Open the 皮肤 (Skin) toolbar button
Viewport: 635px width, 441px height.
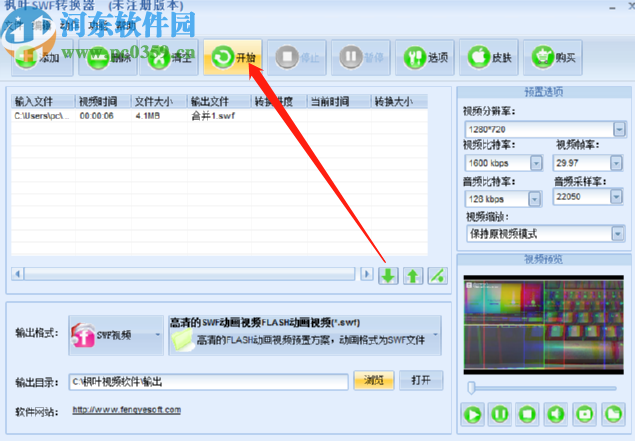(489, 58)
